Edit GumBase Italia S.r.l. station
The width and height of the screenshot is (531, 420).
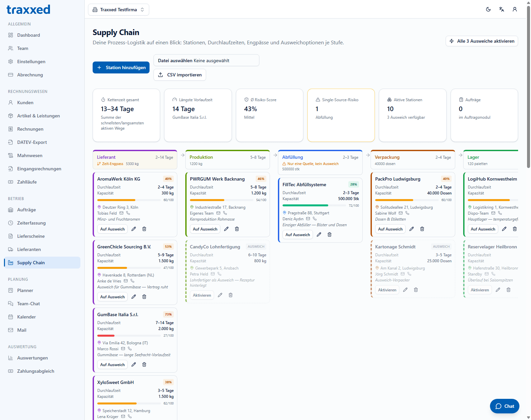[134, 364]
